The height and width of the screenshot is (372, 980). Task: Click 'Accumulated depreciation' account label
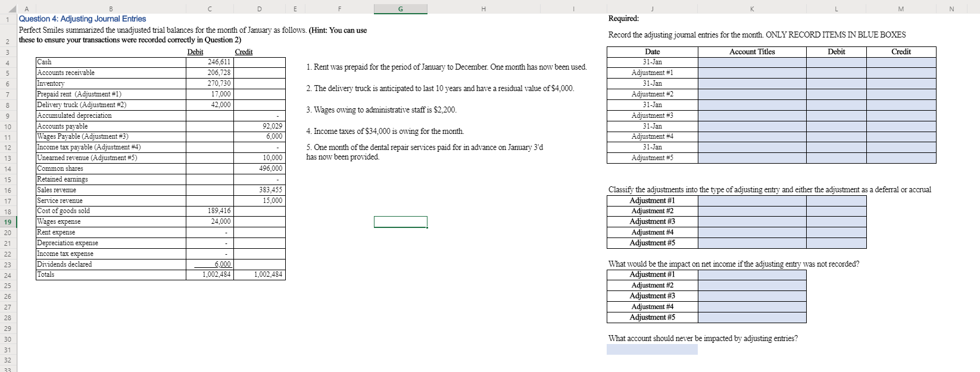[x=74, y=115]
